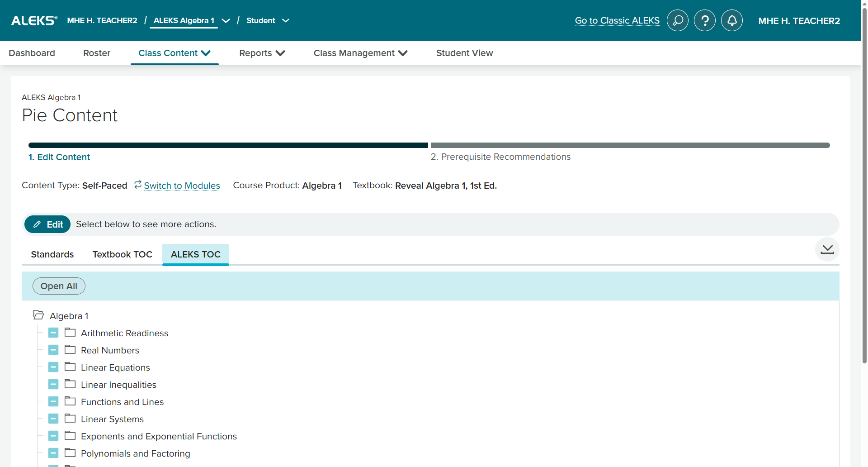Switch to the Textbook TOC tab

pos(122,254)
